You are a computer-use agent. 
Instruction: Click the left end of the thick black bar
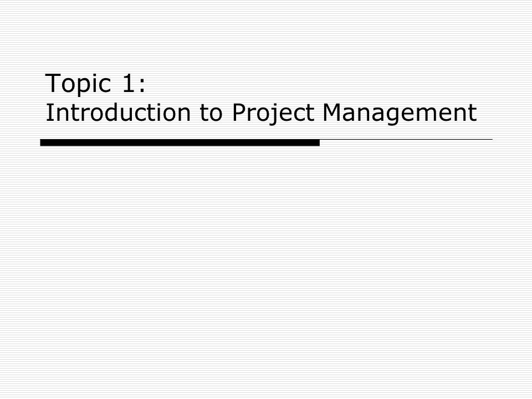(x=42, y=142)
